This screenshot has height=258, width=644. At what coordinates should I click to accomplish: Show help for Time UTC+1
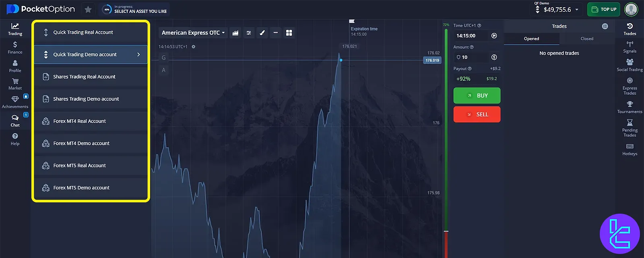479,25
